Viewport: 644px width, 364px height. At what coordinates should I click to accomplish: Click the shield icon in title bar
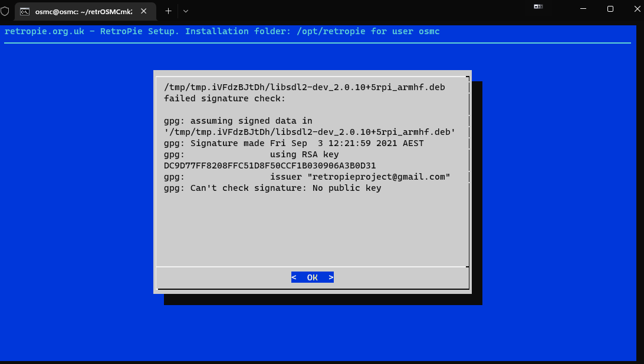(5, 11)
